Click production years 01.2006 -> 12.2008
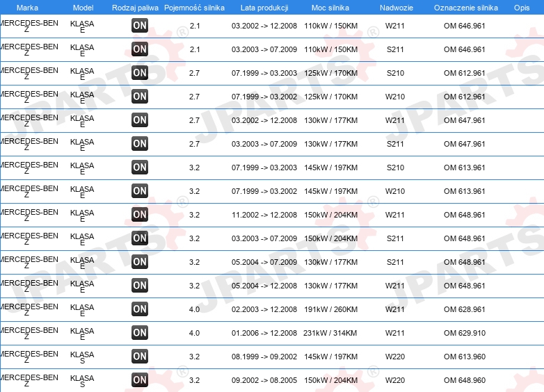 [x=264, y=333]
